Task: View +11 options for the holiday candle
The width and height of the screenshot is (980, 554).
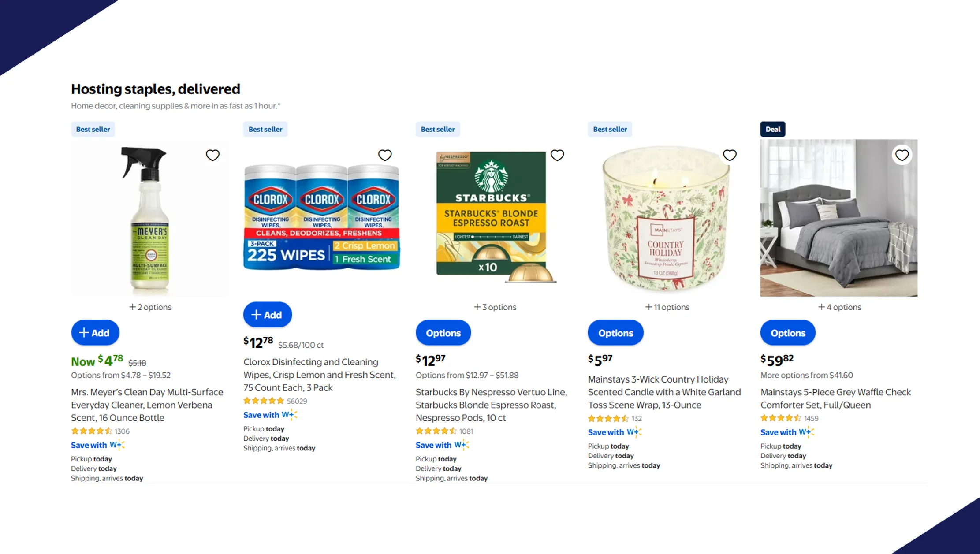Action: tap(667, 307)
